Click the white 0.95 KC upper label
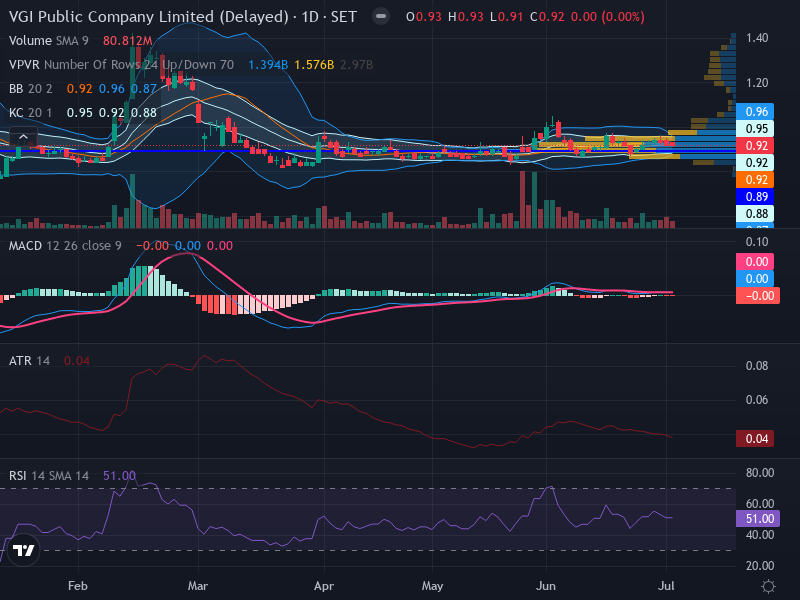 click(x=755, y=129)
